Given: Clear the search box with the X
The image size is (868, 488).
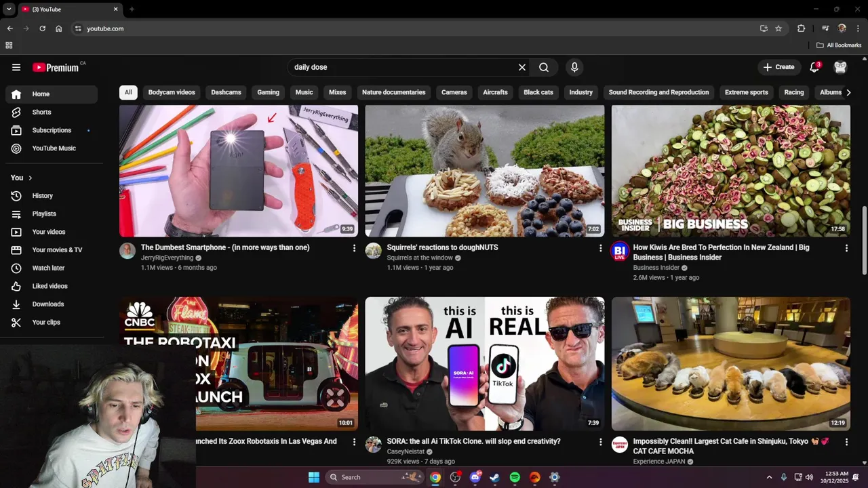Looking at the screenshot, I should [522, 67].
